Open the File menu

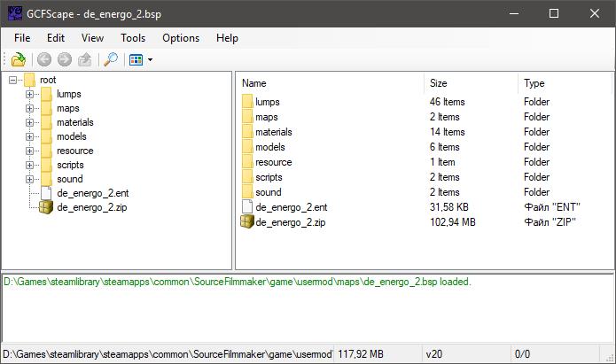point(22,38)
